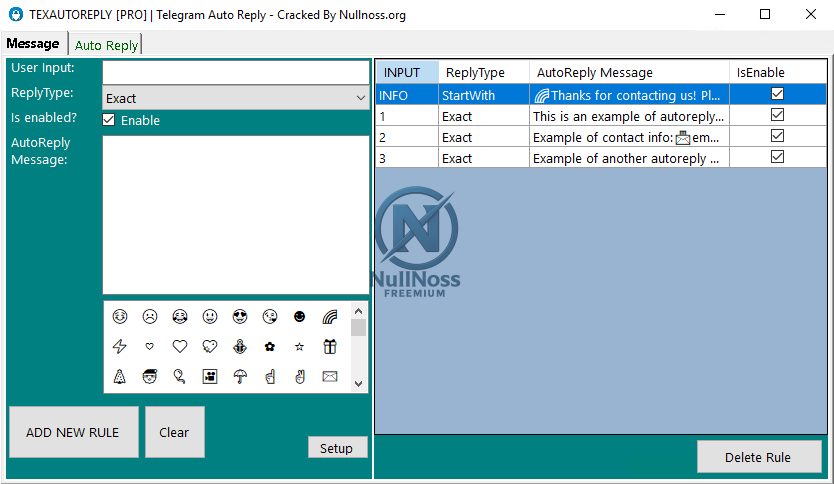
Task: Select the input cell labeled 3
Action: coord(407,157)
